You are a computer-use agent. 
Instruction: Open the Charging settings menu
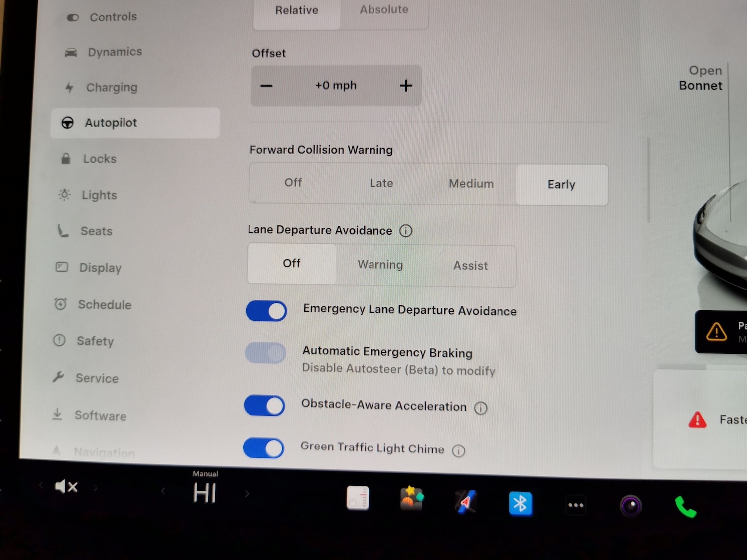[112, 88]
